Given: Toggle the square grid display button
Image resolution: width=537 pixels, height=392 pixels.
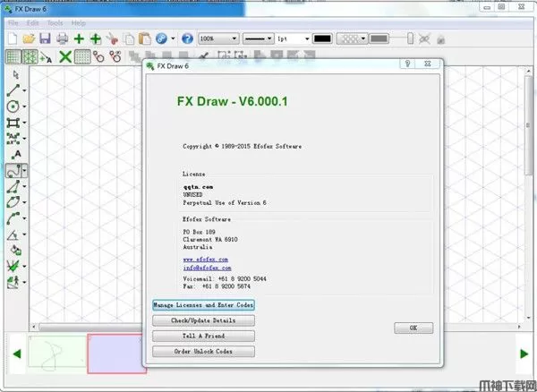Looking at the screenshot, I should 13,56.
